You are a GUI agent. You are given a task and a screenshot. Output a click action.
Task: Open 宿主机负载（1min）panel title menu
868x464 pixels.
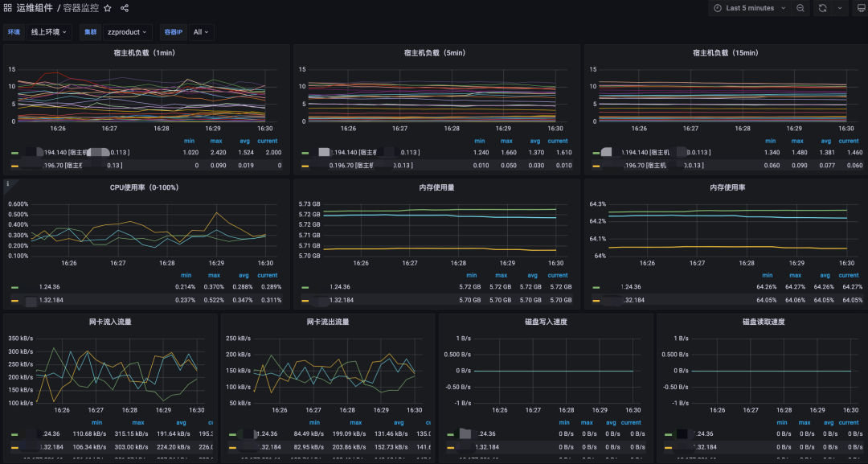(145, 53)
